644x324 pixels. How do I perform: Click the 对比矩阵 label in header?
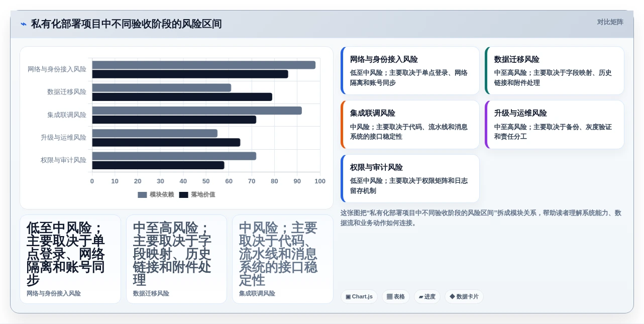[x=610, y=22]
